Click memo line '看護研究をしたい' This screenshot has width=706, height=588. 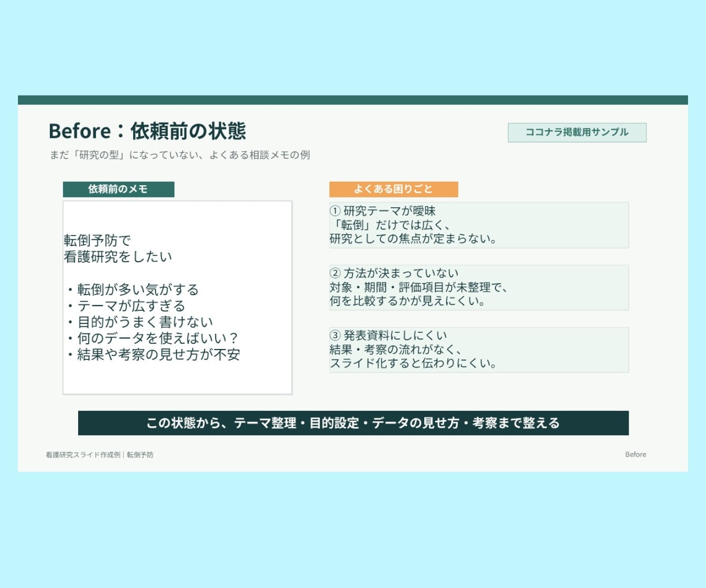point(118,257)
